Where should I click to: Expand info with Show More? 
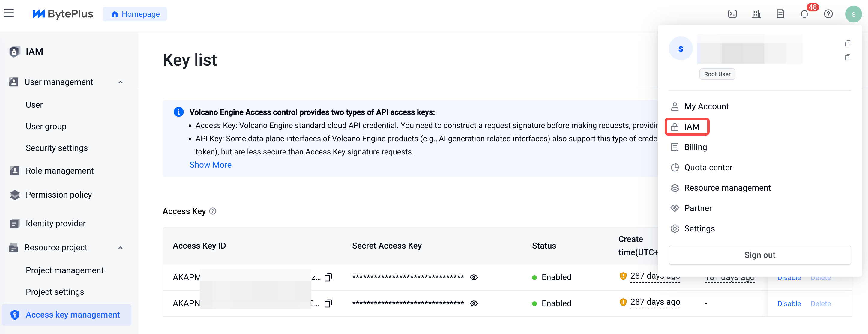pos(210,165)
